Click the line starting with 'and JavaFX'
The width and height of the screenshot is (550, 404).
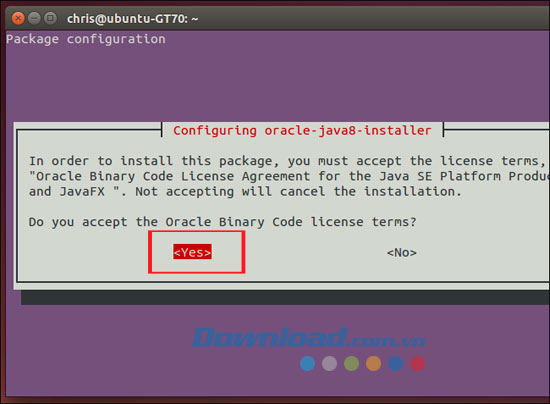point(245,191)
